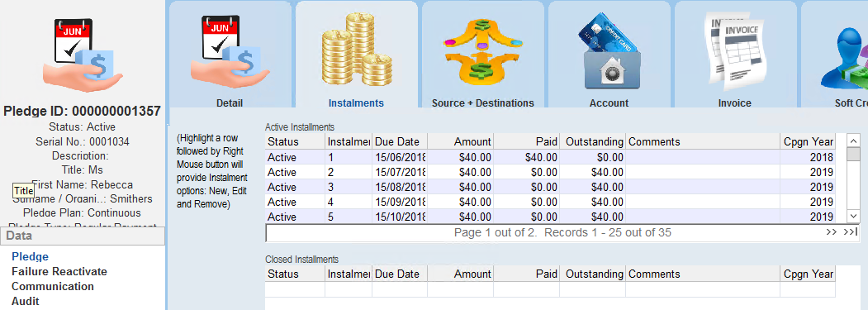
Task: Sort Active Installments by Paid header
Action: (526, 141)
